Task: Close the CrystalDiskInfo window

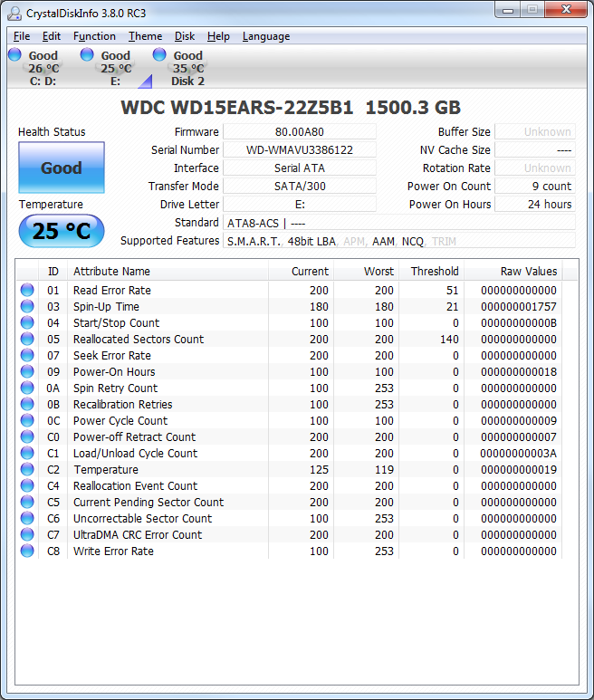Action: [566, 10]
